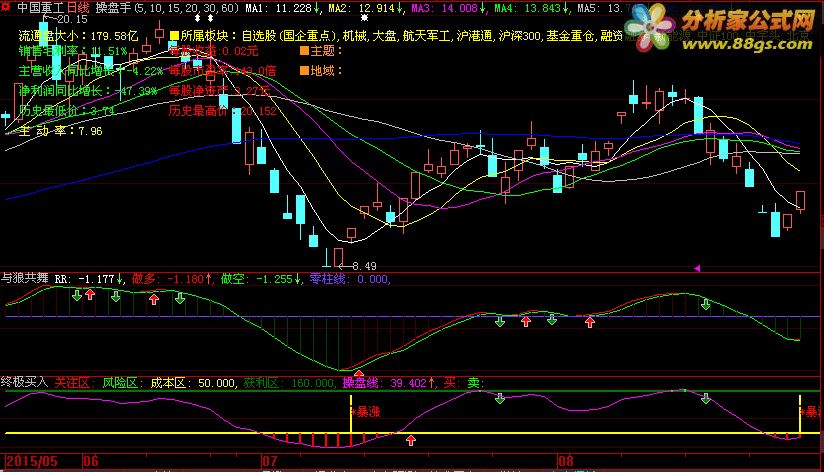Screen dimensions: 824x472
Task: Click the 所属板块 sector list text
Action: (x=401, y=36)
